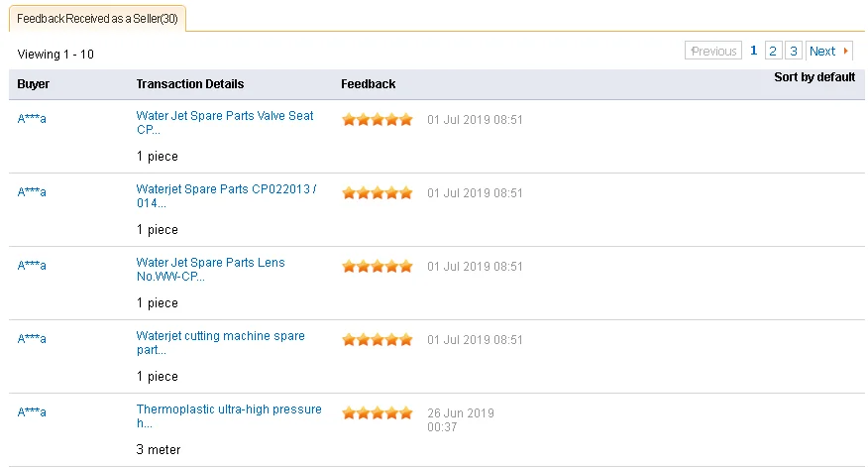Screen dimensions: 868x467
Task: Open buyer A***a on Valve Seat row
Action: tap(32, 119)
